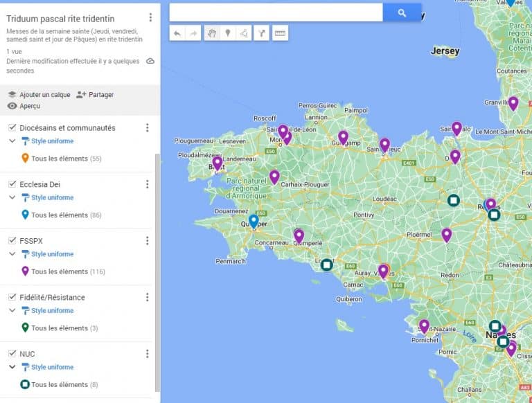The height and width of the screenshot is (403, 532).
Task: Click the teal square marker at Lorient
Action: pyautogui.click(x=327, y=265)
